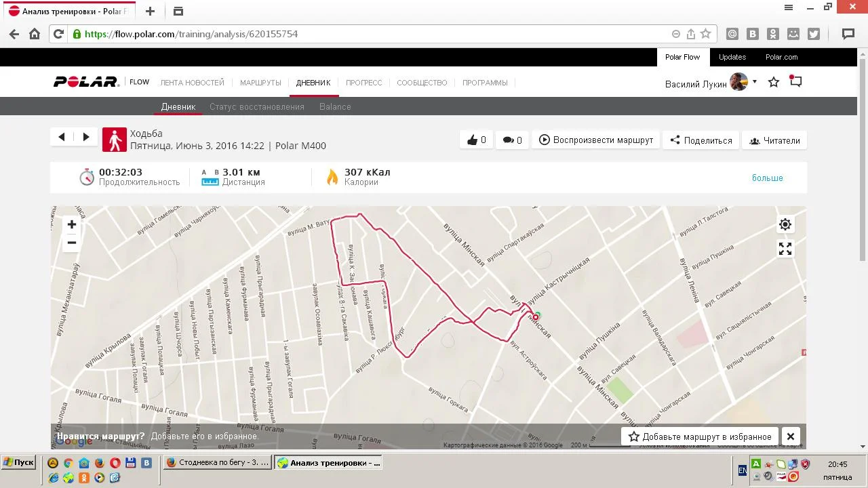Screen dimensions: 868x488
Task: Open the Updates top bar tab
Action: [732, 57]
